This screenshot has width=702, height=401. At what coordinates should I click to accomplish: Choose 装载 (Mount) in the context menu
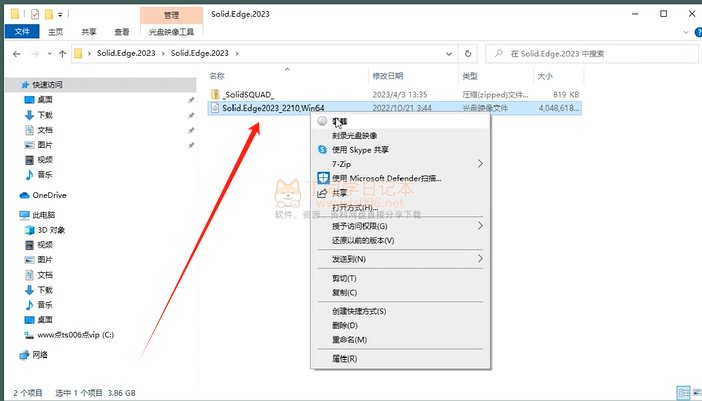click(401, 121)
